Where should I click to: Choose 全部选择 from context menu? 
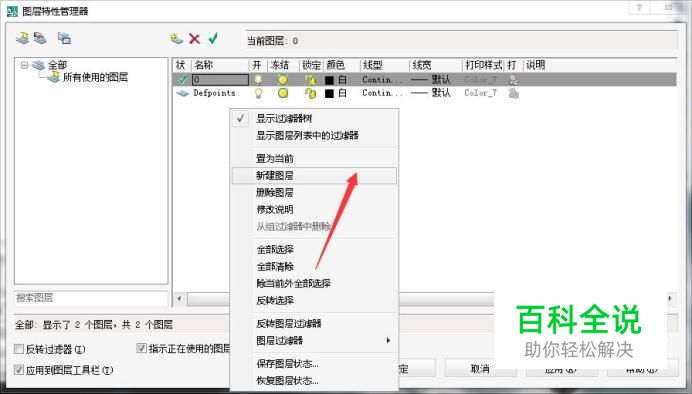coord(314,249)
